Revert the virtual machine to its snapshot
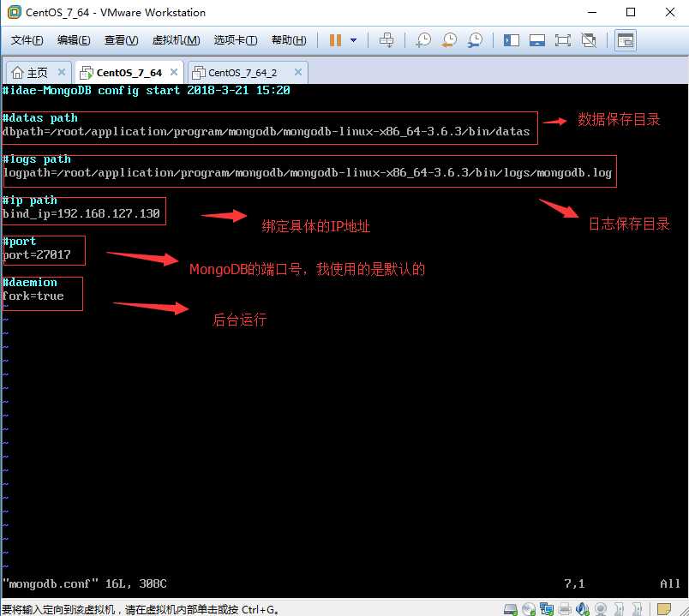 pos(450,40)
